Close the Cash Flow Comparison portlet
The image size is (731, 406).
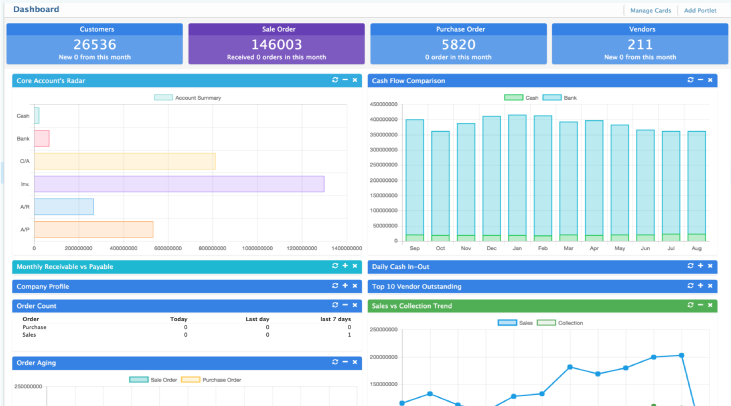click(710, 80)
